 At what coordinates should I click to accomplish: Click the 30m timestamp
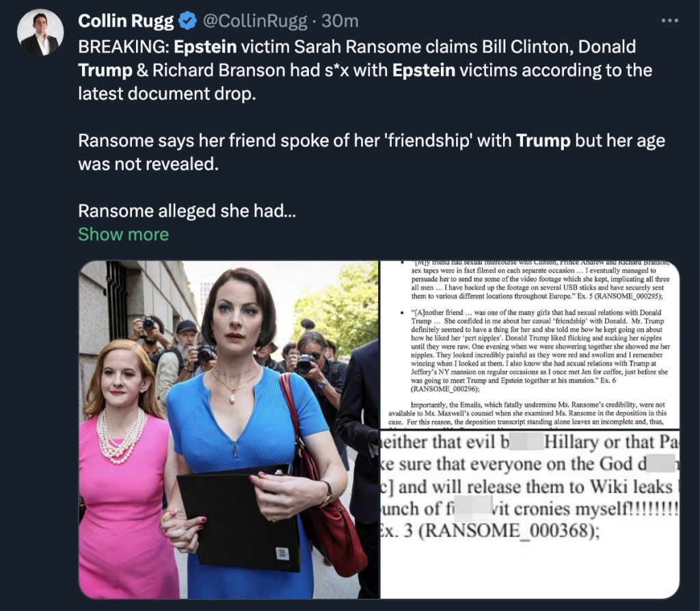point(340,21)
